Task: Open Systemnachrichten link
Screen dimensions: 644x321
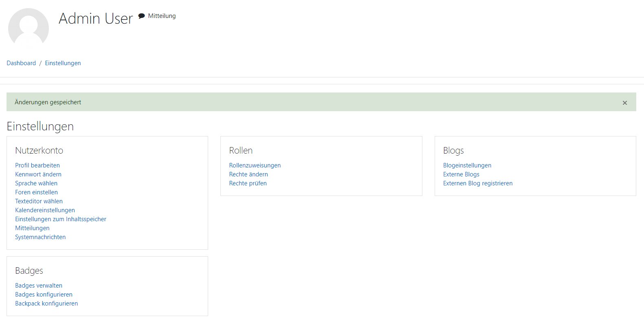Action: (x=40, y=237)
